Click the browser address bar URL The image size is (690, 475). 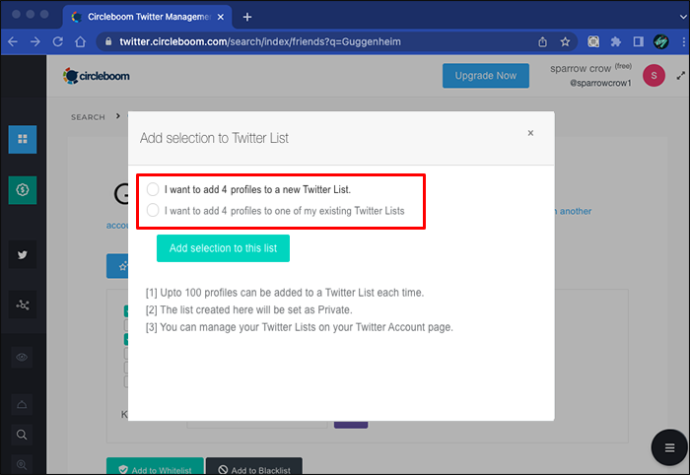(x=260, y=42)
